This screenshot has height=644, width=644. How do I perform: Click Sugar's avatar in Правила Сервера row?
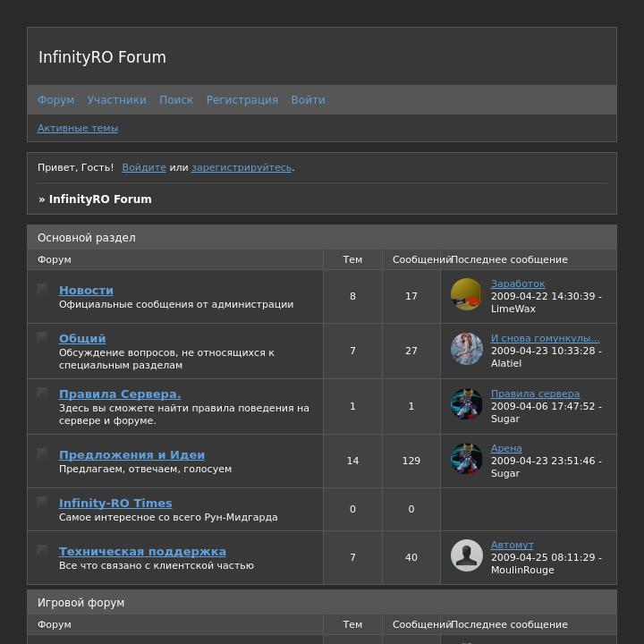pyautogui.click(x=466, y=404)
